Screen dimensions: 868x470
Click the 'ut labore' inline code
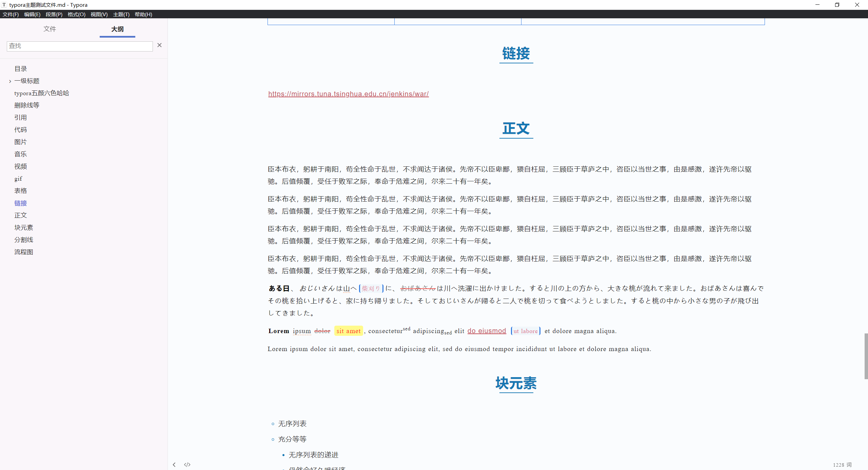coord(526,331)
